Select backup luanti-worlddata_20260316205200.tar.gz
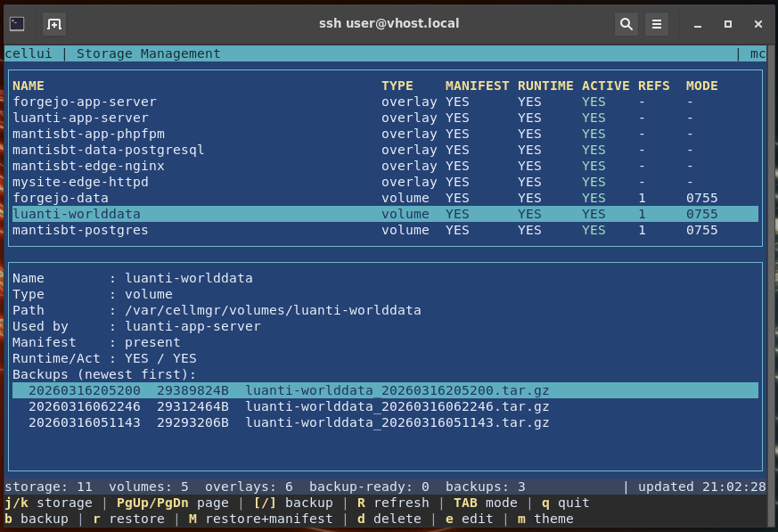This screenshot has width=778, height=532. point(397,390)
